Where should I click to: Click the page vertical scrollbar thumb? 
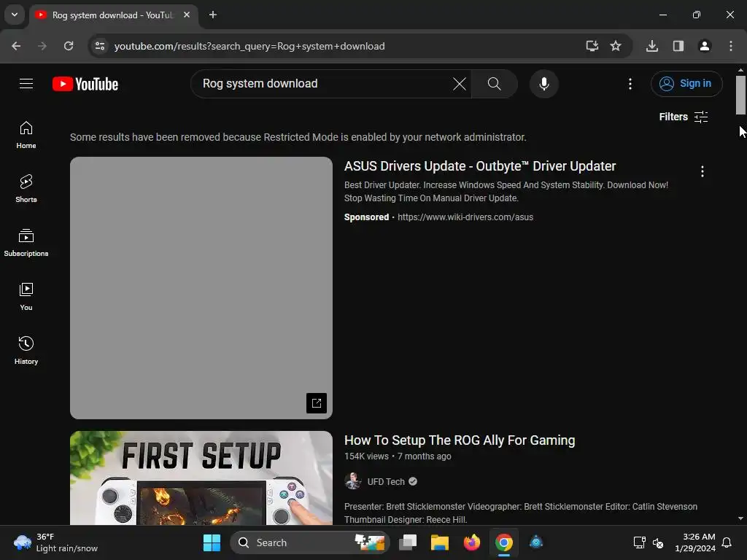(x=740, y=96)
